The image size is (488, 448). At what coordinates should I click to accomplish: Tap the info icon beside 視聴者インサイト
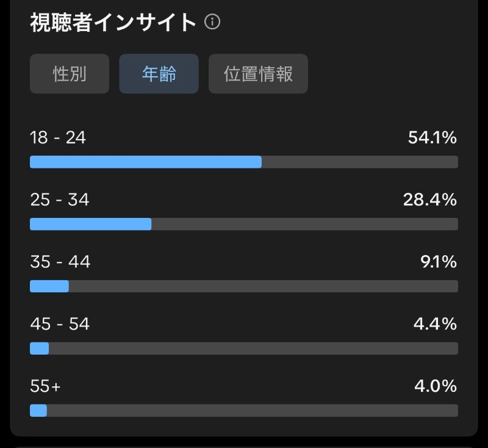pos(212,22)
